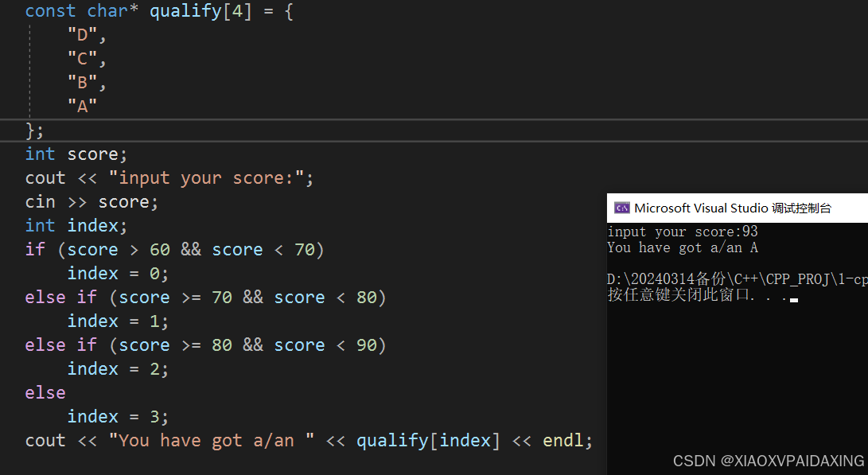Click the console path line starting 'D:\20240314'
Viewport: 868px width, 475px height.
[738, 279]
